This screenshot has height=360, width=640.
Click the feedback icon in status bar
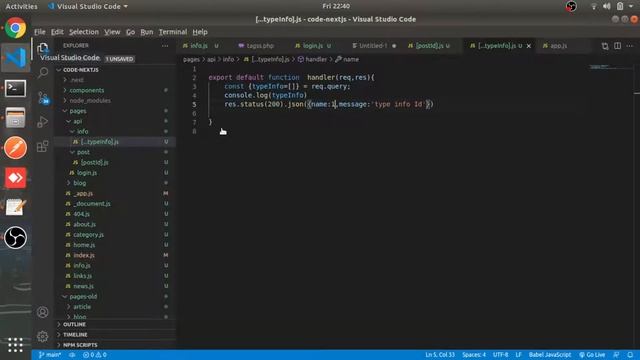tap(616, 355)
